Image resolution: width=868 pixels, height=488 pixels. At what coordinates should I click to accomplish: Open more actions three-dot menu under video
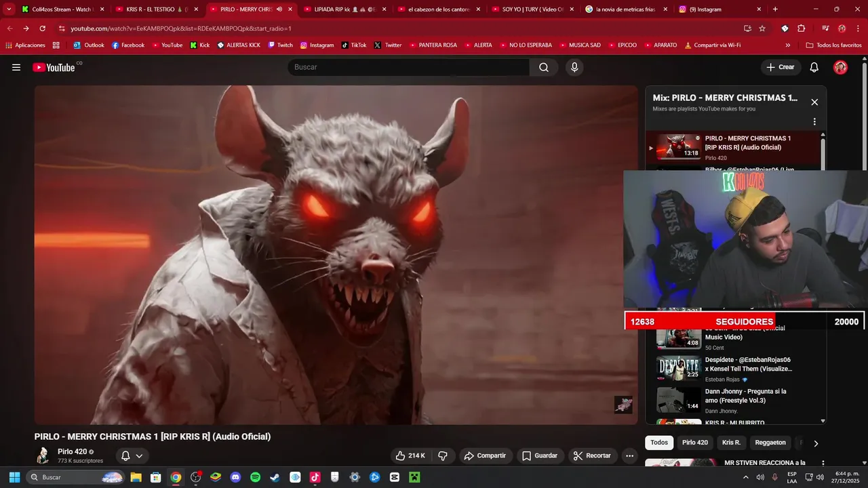pyautogui.click(x=629, y=455)
